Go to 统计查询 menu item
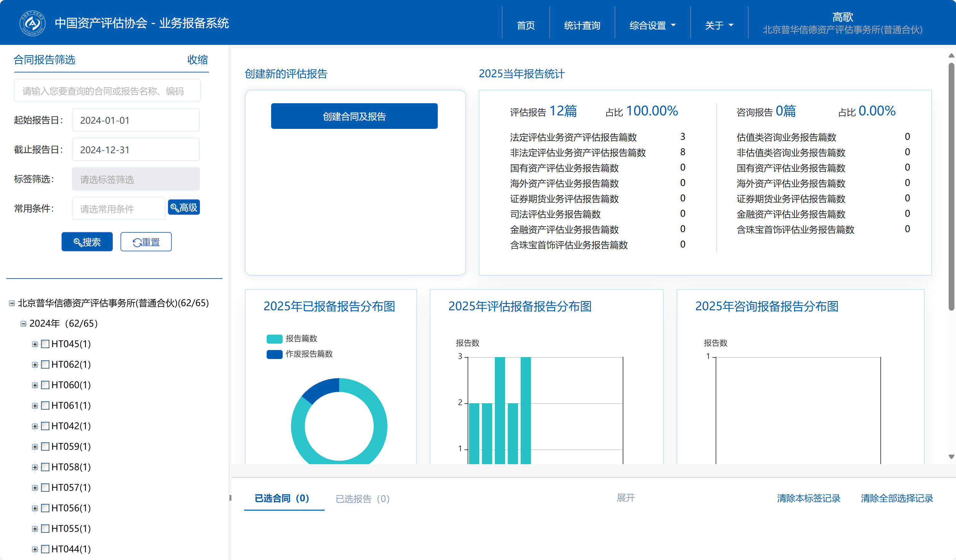Screen dimensions: 956x560 click(582, 25)
